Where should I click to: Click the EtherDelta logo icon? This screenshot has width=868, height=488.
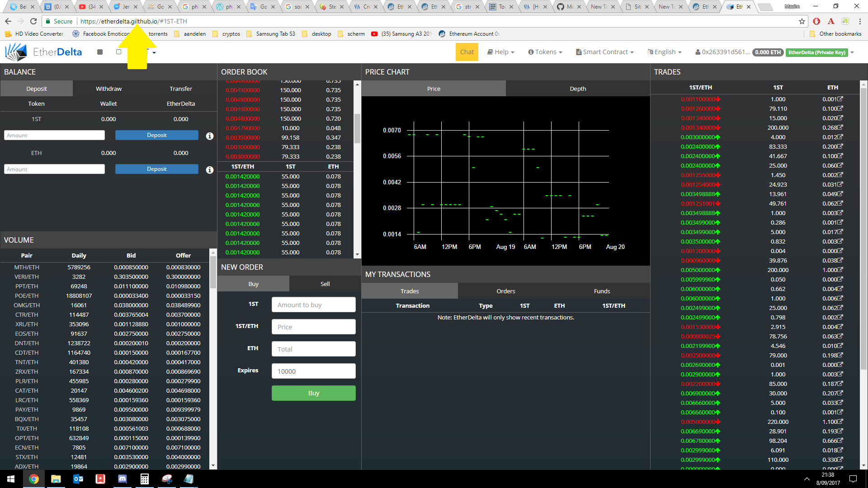click(x=16, y=52)
